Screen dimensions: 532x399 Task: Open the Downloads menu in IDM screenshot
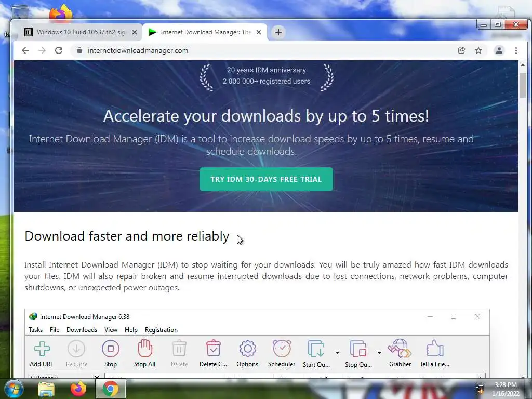[82, 330]
